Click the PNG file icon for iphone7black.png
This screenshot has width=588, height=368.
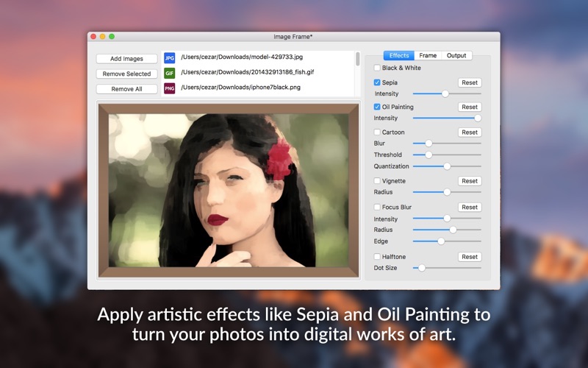point(170,88)
